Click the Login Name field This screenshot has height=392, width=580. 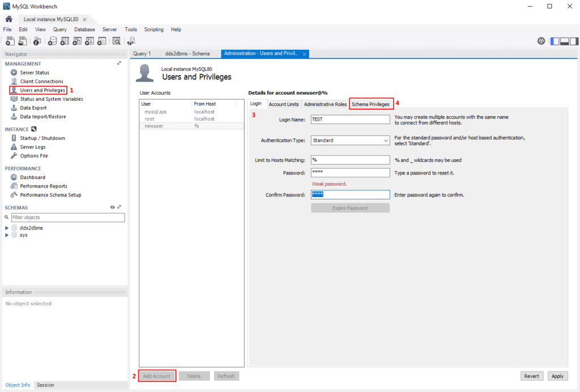click(x=350, y=120)
